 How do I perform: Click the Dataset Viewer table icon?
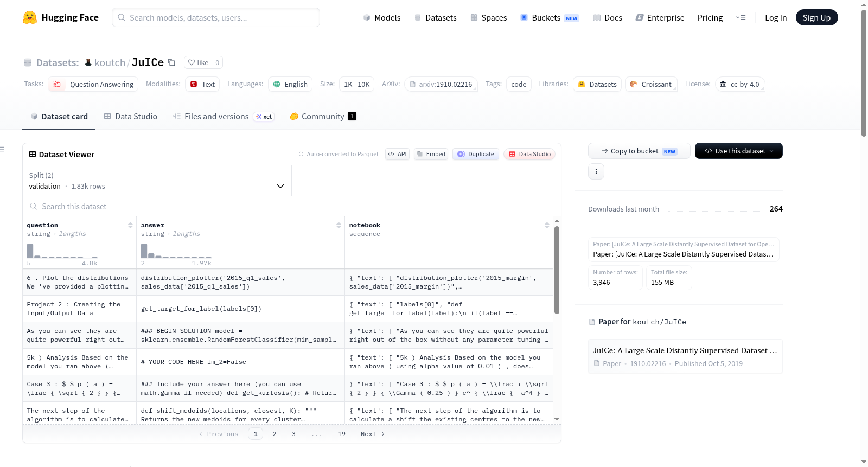click(x=33, y=155)
